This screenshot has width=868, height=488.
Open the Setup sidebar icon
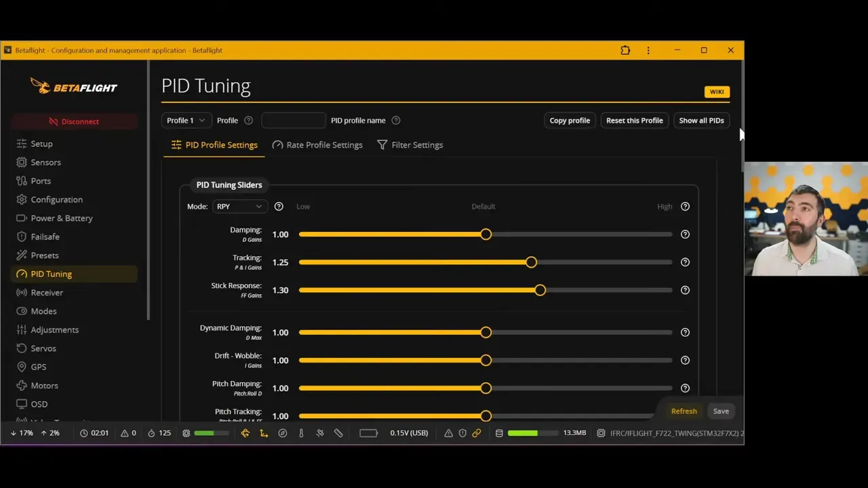[x=22, y=144]
